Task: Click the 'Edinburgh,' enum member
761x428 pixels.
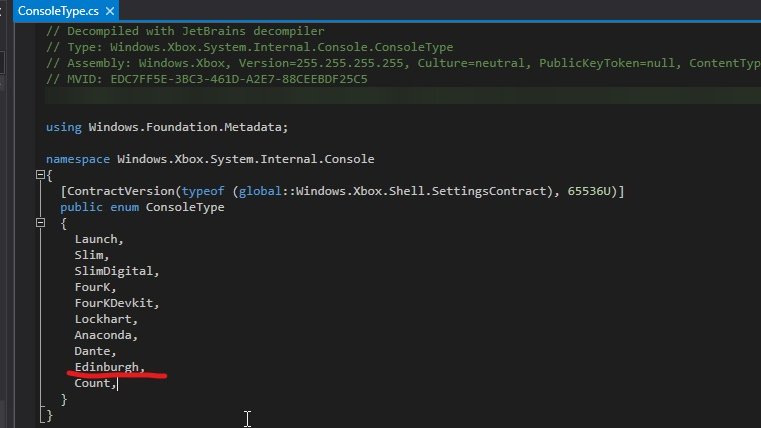Action: (x=110, y=367)
